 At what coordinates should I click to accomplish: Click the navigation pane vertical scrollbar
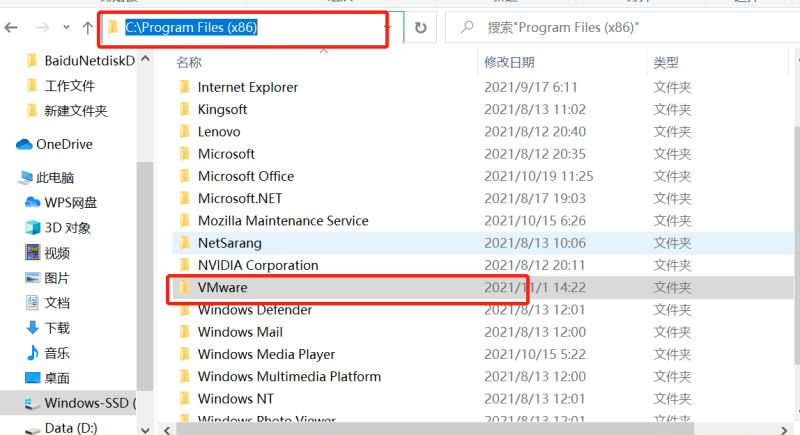click(145, 250)
